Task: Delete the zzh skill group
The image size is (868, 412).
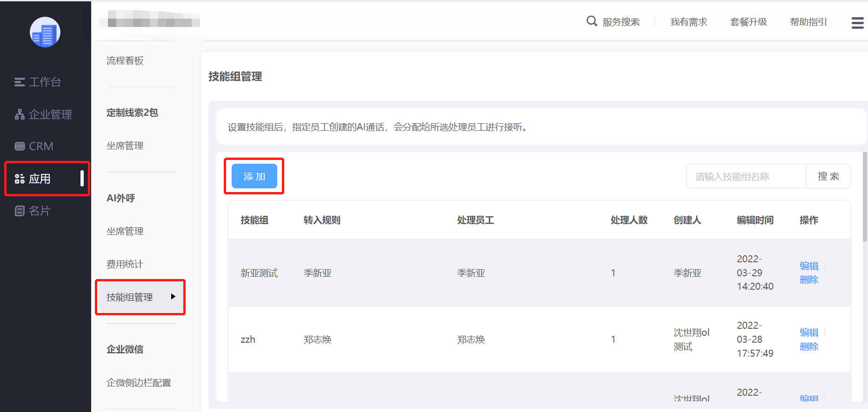Action: 809,346
